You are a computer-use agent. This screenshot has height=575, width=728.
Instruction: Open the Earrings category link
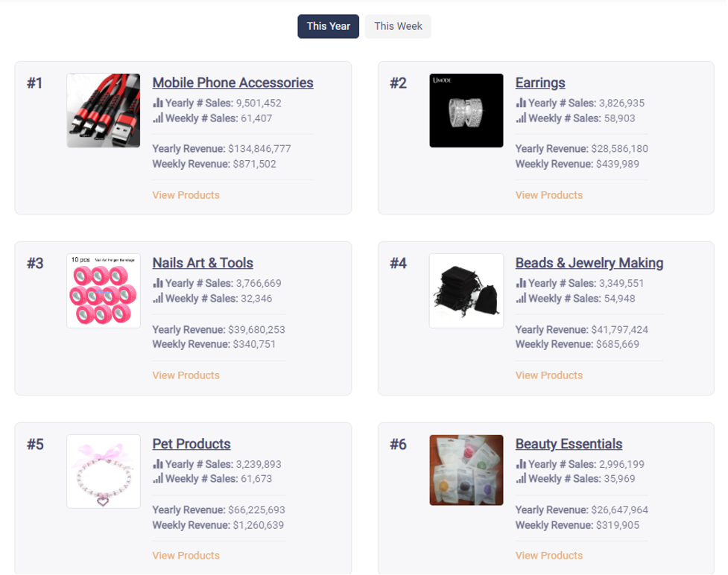coord(540,83)
